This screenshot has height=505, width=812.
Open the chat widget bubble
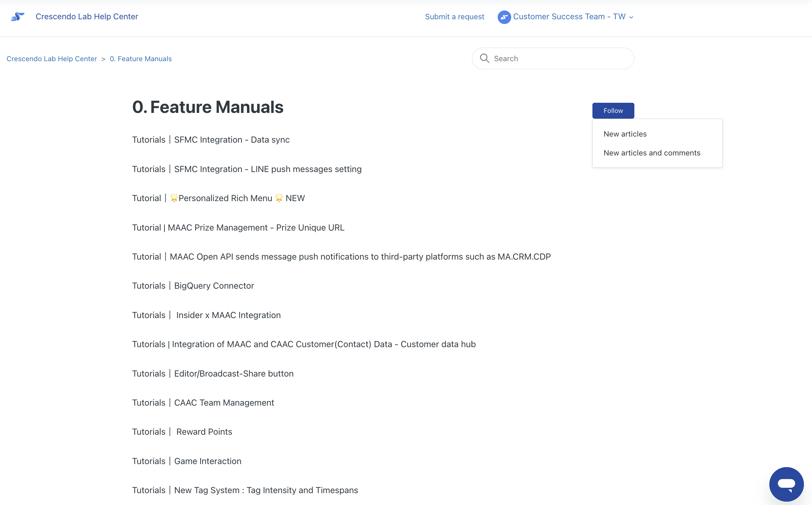[786, 484]
